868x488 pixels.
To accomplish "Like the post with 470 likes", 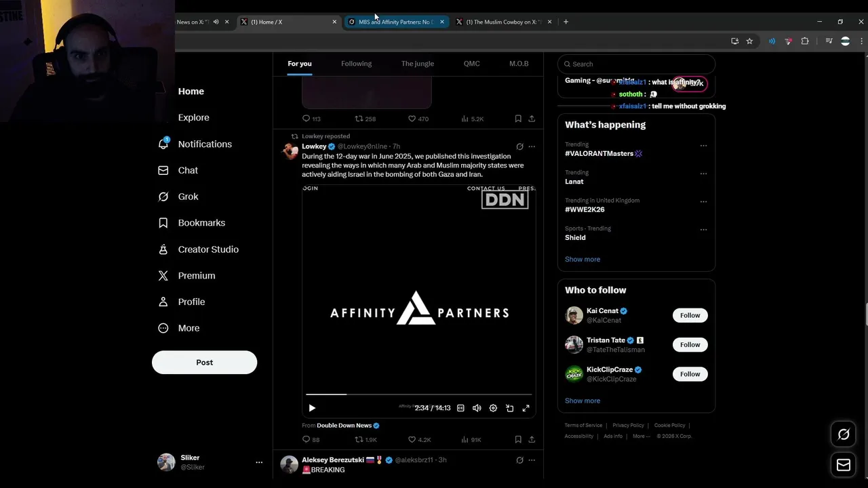I will [418, 119].
